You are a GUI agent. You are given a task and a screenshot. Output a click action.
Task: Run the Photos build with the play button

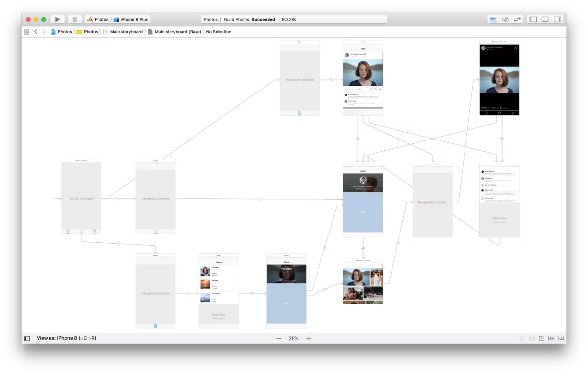[x=57, y=20]
